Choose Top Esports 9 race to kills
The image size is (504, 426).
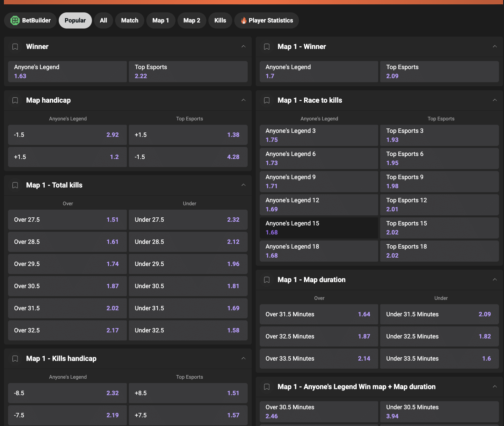pos(440,181)
